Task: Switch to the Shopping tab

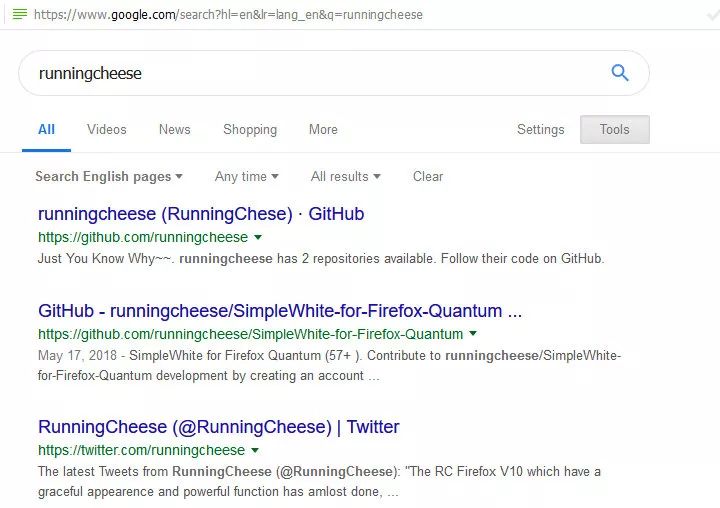Action: click(x=250, y=130)
